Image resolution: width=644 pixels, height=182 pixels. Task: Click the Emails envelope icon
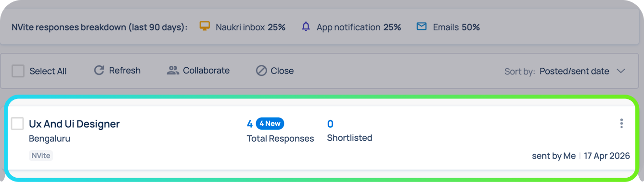coord(422,26)
